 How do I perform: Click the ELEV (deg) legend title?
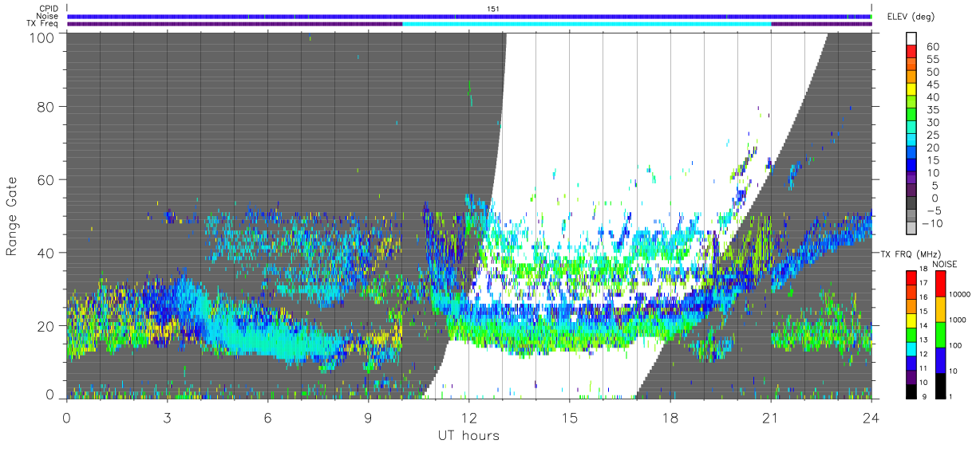tap(910, 17)
